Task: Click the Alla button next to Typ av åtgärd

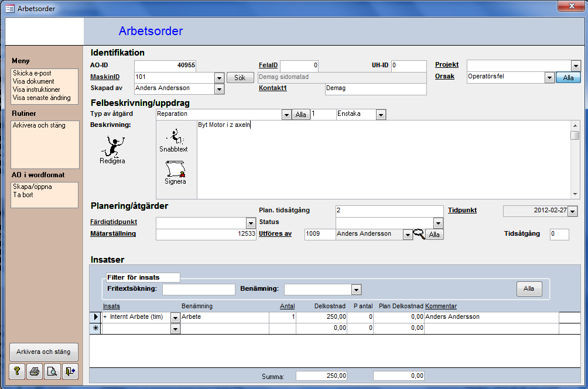Action: coord(301,115)
